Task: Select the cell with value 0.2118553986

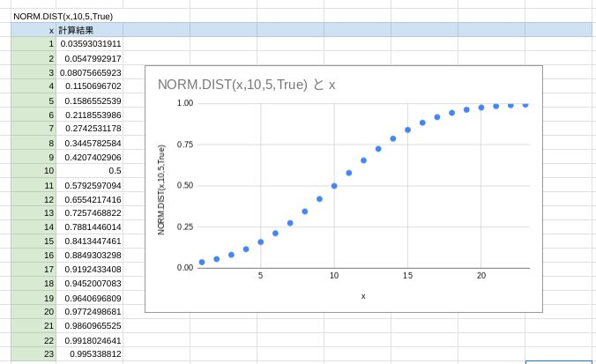Action: (90, 115)
